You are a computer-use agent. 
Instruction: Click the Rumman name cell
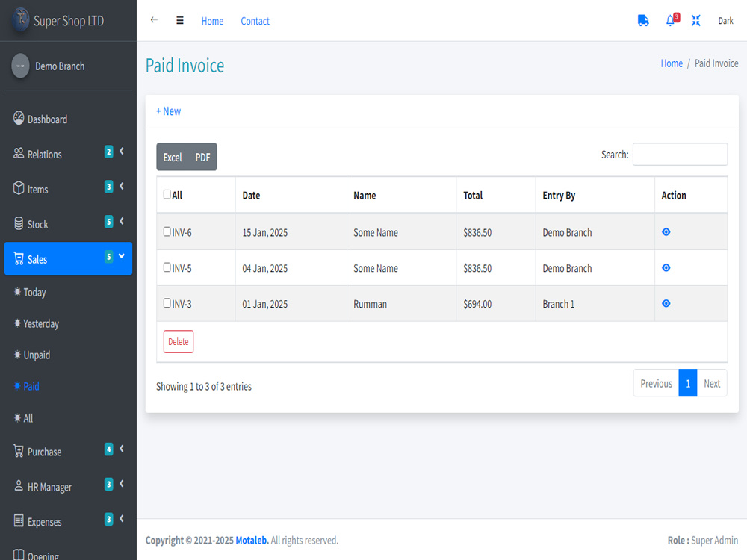tap(402, 304)
